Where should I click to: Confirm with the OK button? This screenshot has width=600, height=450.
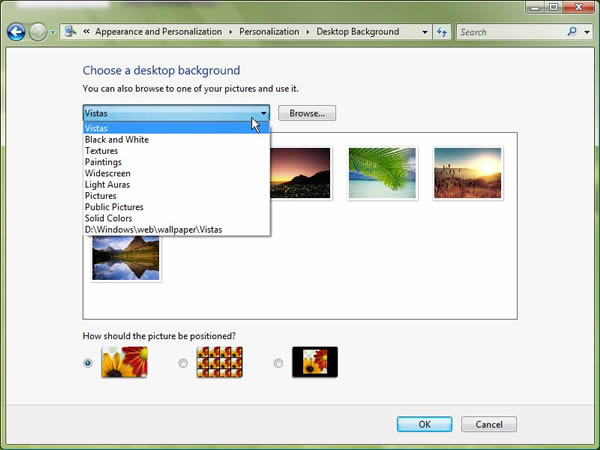[x=424, y=424]
